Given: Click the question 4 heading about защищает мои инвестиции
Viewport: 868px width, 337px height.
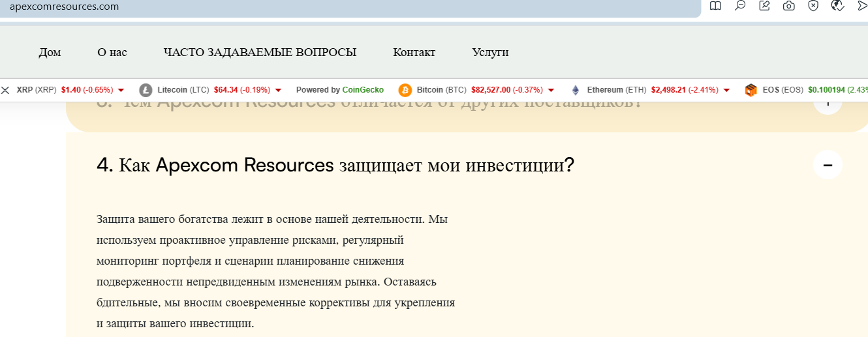Looking at the screenshot, I should click(x=335, y=166).
